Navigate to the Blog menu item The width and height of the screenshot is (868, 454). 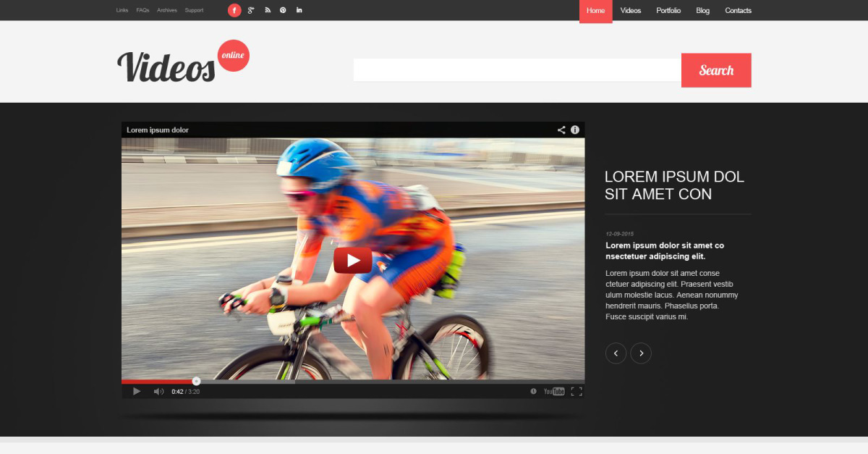click(x=702, y=11)
